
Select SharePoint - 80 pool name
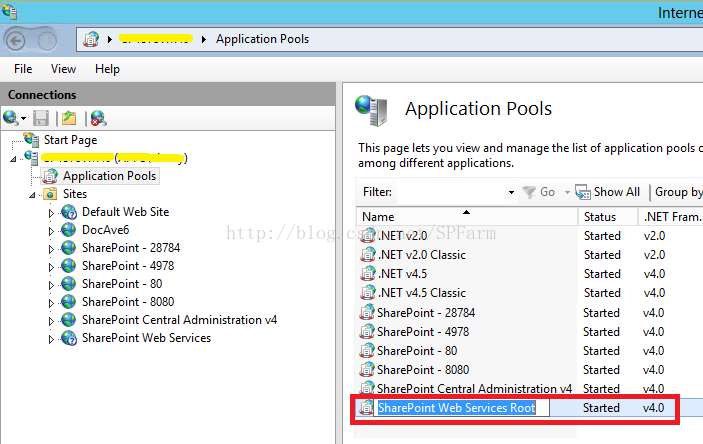click(x=417, y=351)
